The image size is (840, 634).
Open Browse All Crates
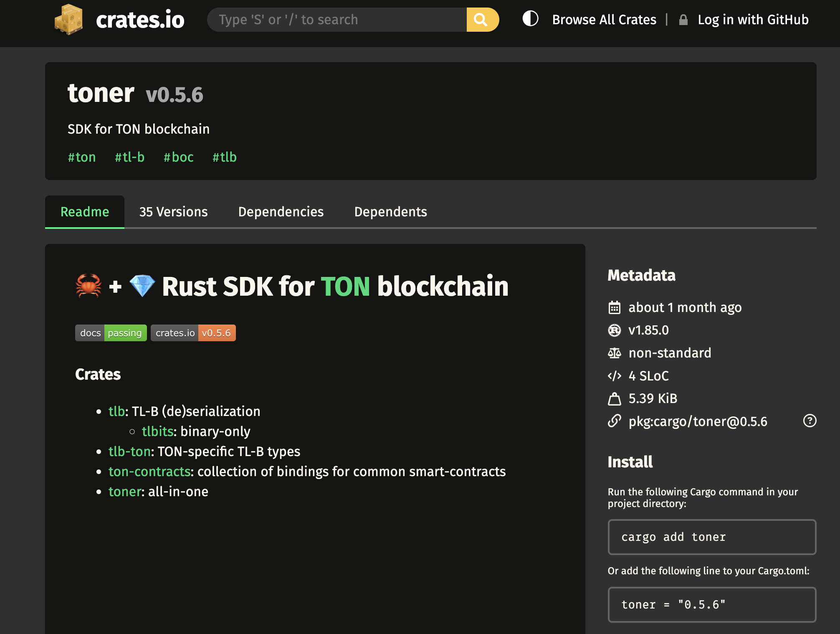point(604,19)
